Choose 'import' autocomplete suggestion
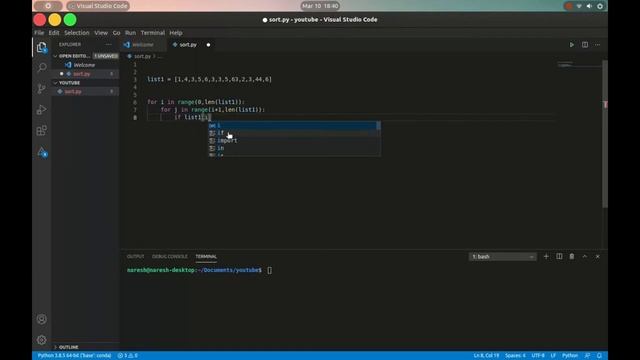640x360 pixels. coord(294,140)
